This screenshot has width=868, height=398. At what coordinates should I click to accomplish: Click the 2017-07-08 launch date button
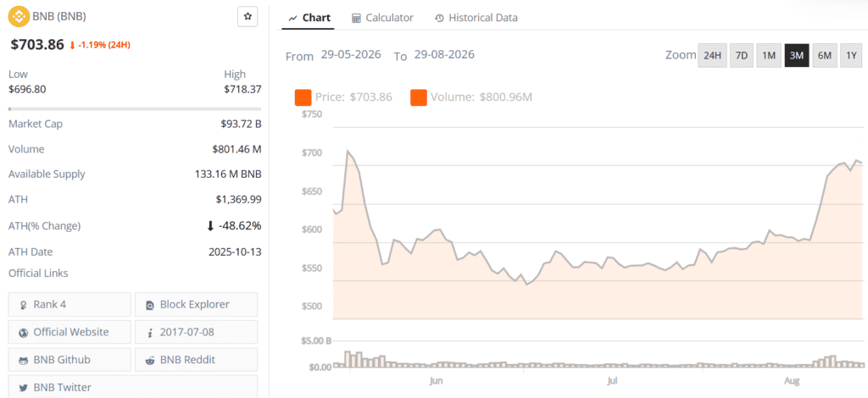(x=196, y=332)
